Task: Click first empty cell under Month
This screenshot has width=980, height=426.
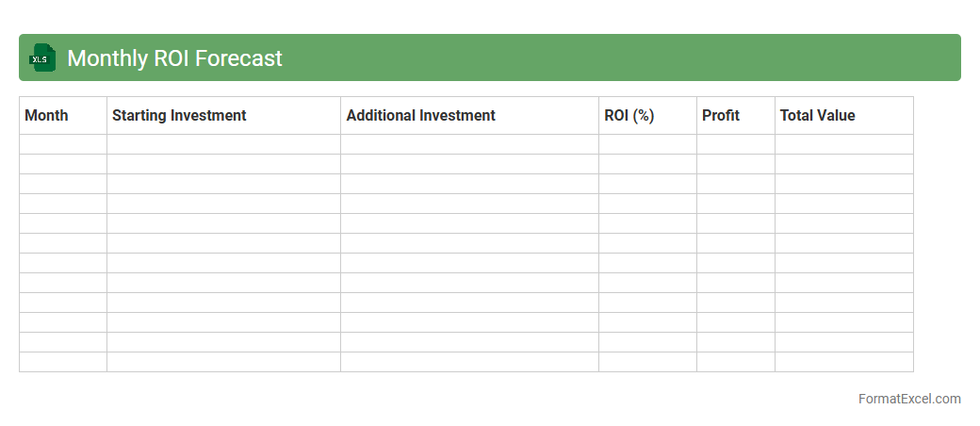Action: click(63, 144)
